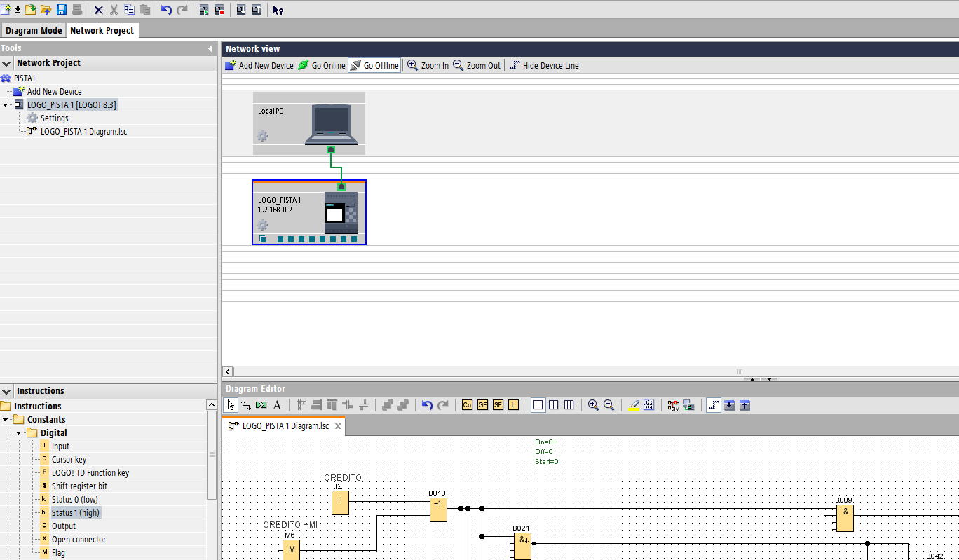Toggle Hide Device Line
Viewport: 959px width, 560px height.
point(544,65)
